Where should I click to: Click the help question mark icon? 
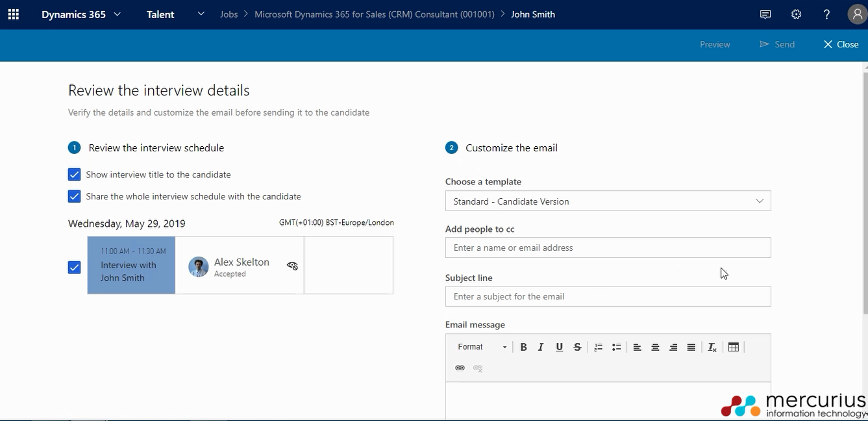[826, 14]
